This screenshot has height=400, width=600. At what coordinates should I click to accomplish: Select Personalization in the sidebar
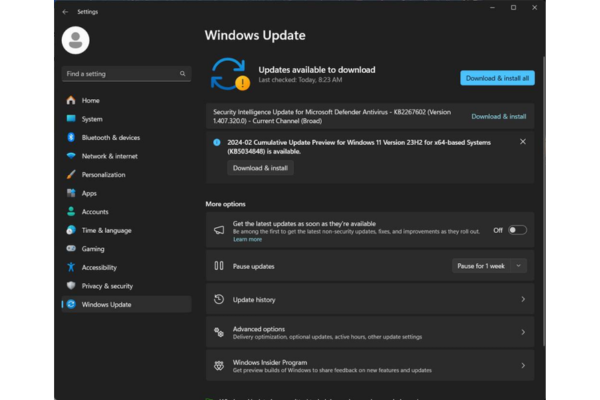click(x=126, y=175)
